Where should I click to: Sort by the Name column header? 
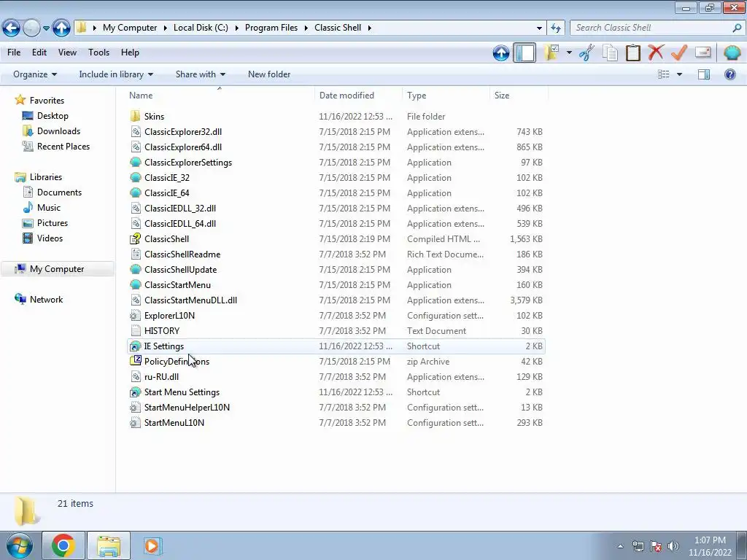tap(219, 96)
